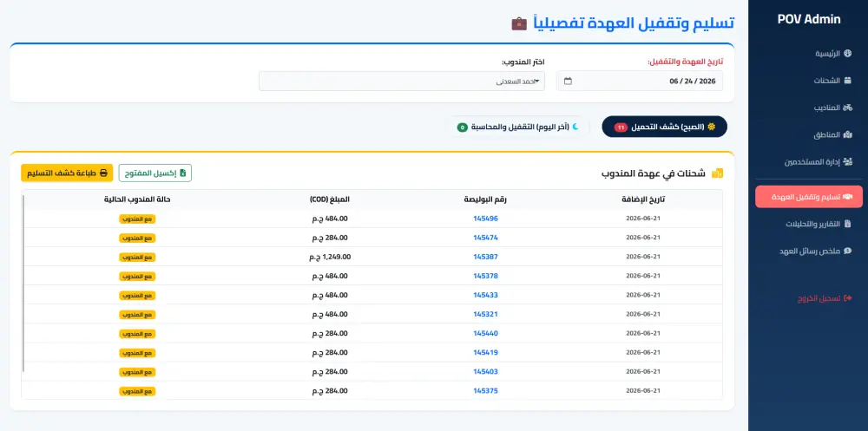Screen dimensions: 868x431
Task: Click the briefcase icon in page title
Action: [x=519, y=23]
